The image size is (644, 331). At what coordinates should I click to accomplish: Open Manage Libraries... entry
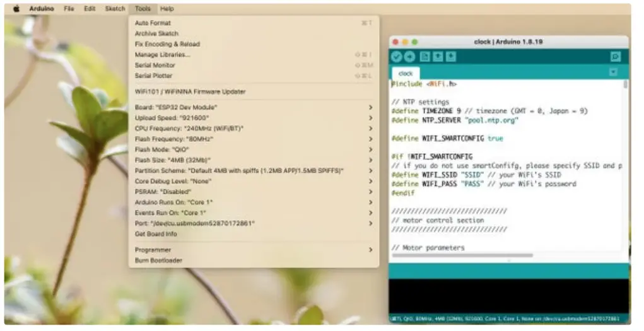click(254, 55)
